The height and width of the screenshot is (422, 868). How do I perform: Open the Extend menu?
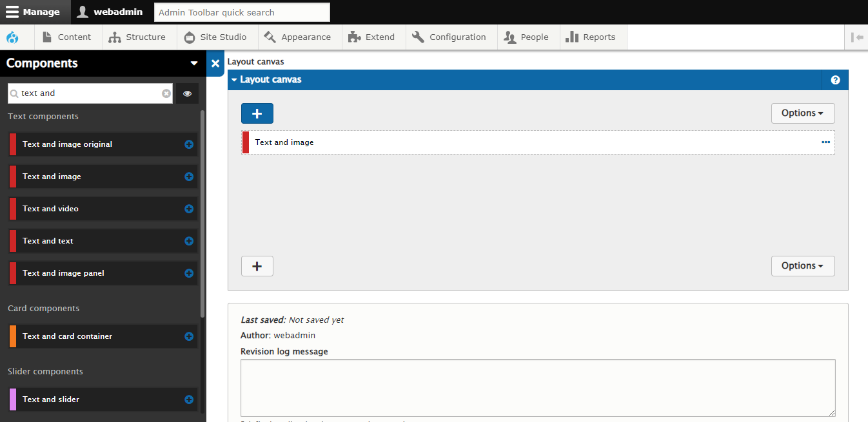[372, 37]
